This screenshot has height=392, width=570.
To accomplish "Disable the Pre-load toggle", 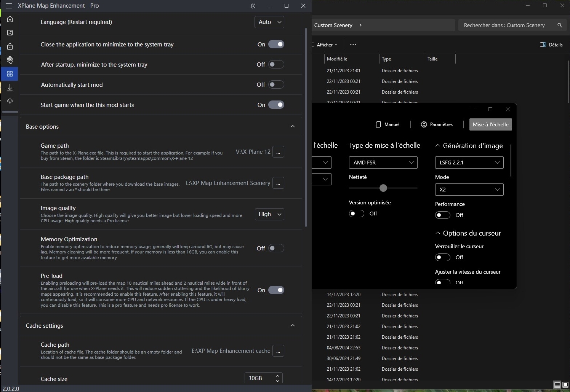I will [276, 290].
